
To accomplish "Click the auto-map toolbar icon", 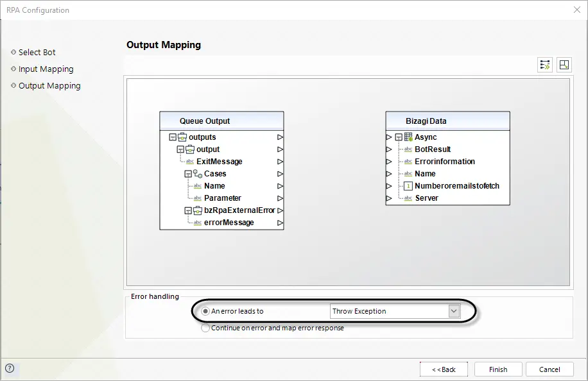I will click(x=545, y=65).
